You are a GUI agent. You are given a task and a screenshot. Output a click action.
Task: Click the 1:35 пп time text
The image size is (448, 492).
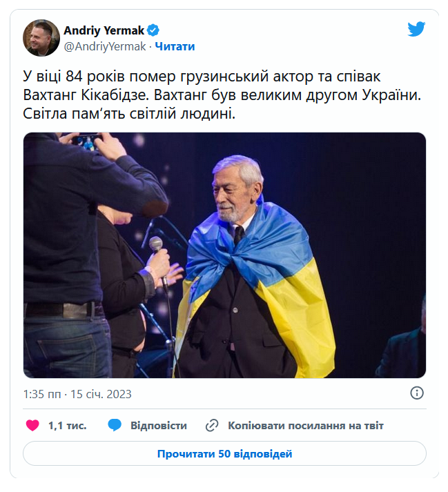[42, 394]
